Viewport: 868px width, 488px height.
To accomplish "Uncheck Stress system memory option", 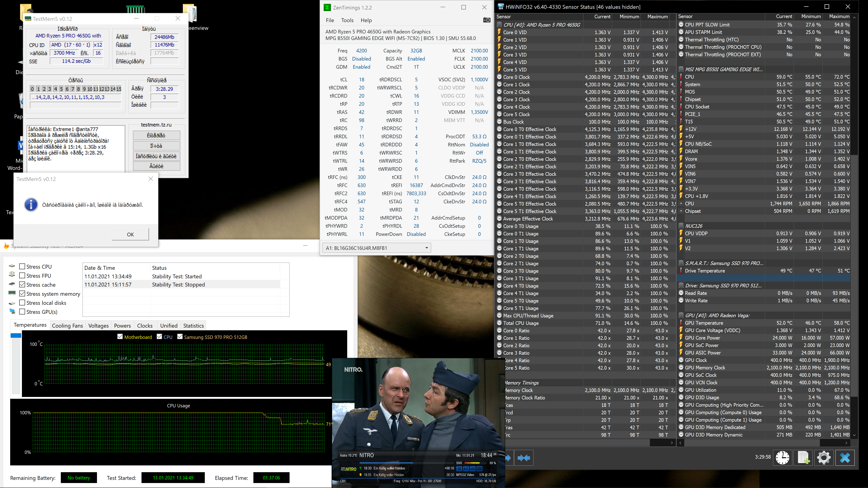I will (x=22, y=294).
